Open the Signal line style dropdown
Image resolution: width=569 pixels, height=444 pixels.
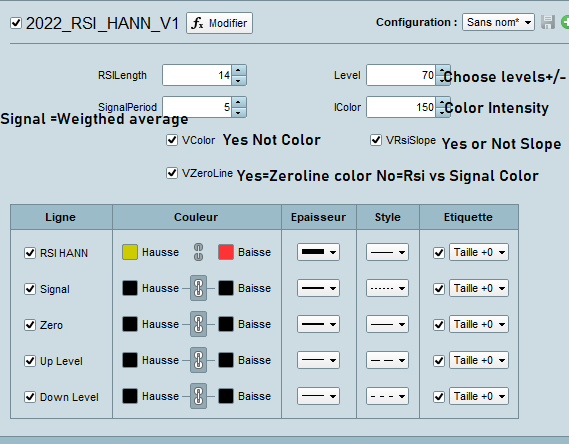[x=387, y=288]
